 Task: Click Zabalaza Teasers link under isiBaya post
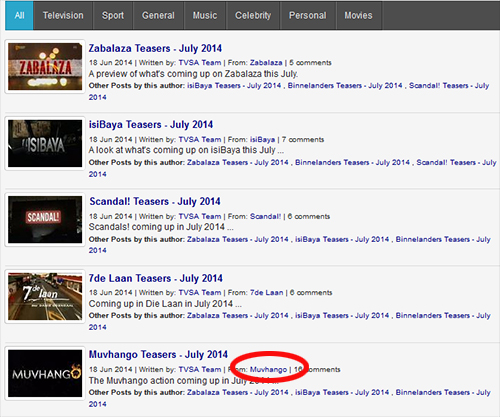(238, 162)
